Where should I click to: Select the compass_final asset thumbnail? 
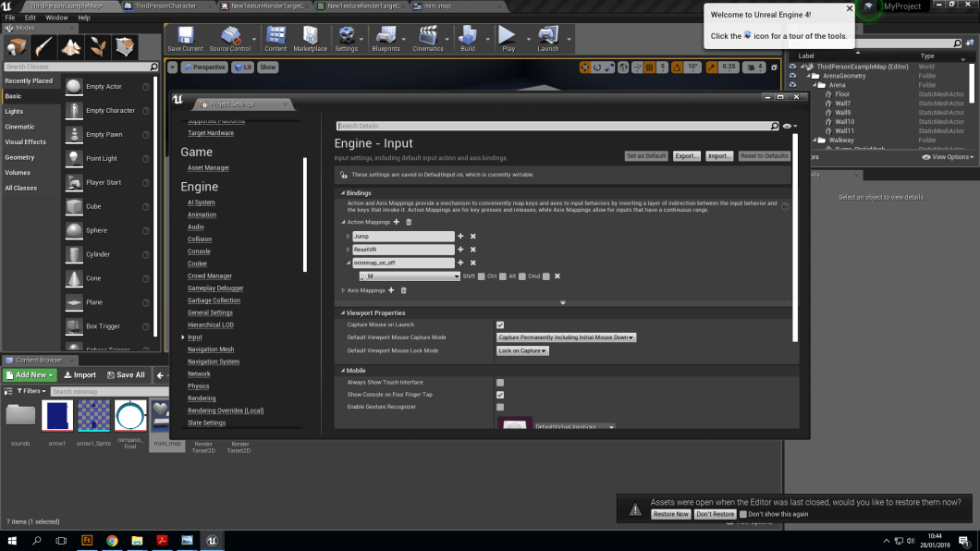click(130, 416)
